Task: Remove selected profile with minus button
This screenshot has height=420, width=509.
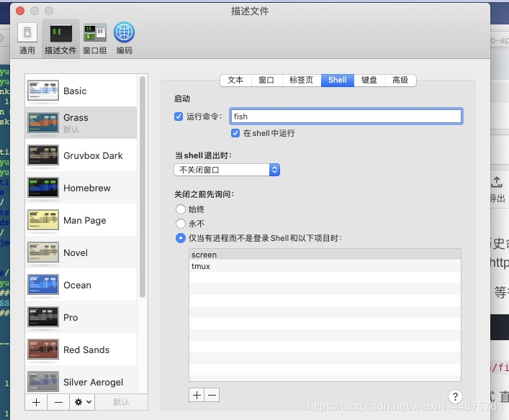Action: pos(58,402)
